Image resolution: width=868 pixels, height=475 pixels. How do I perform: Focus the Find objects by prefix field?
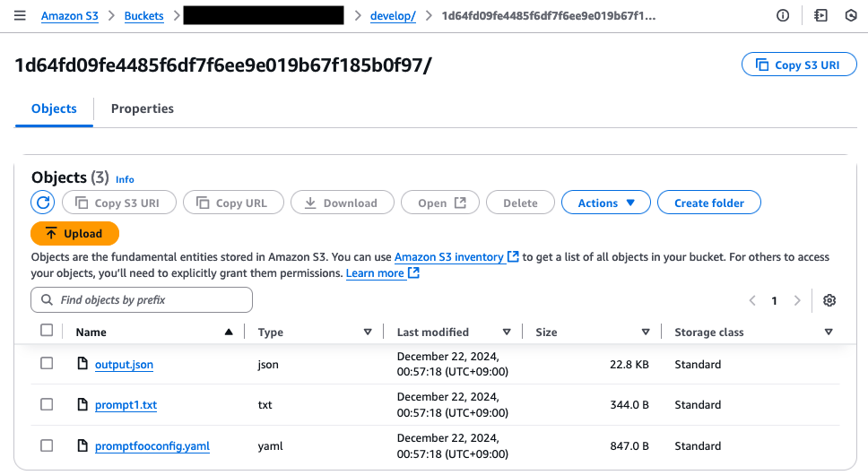coord(142,299)
